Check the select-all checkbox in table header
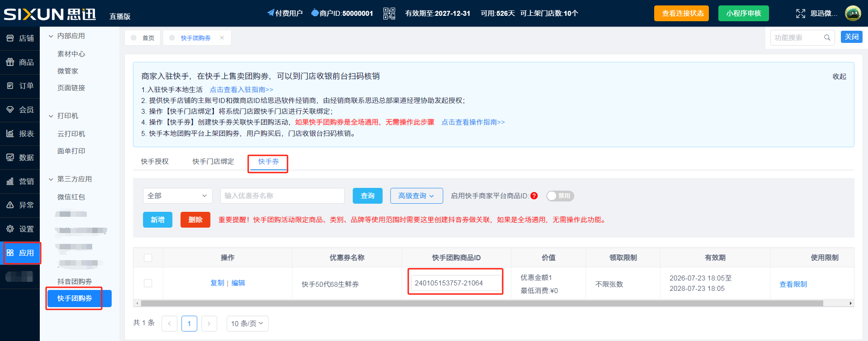The width and height of the screenshot is (868, 341). pyautogui.click(x=148, y=258)
